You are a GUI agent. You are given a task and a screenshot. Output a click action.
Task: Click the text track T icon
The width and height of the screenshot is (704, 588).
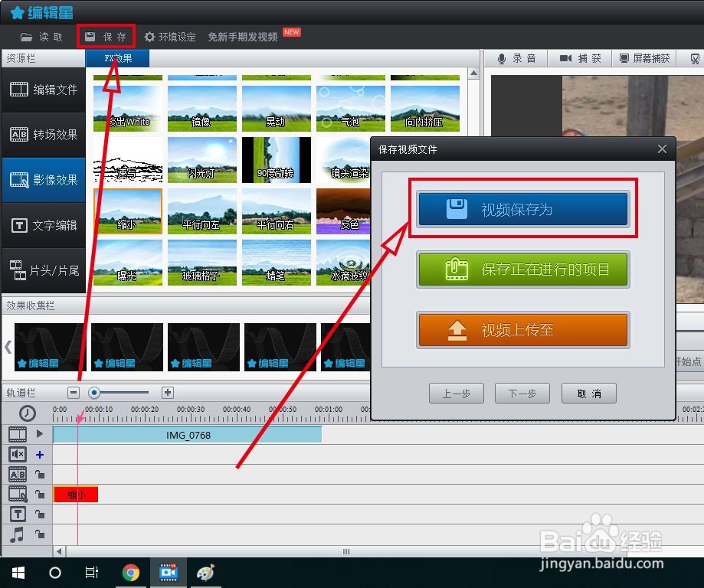[x=18, y=514]
